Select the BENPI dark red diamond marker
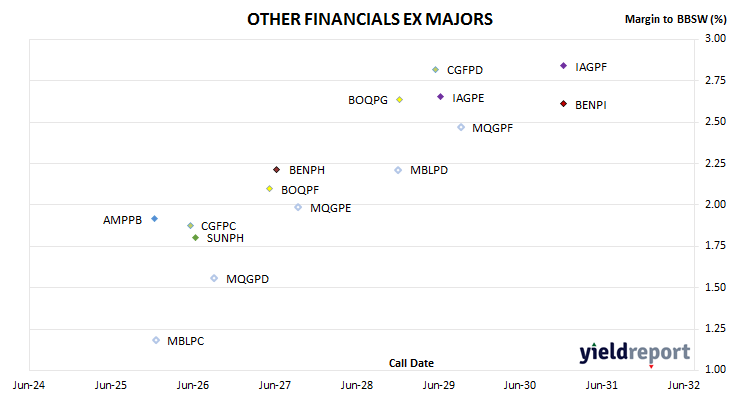The image size is (730, 399). pyautogui.click(x=563, y=104)
